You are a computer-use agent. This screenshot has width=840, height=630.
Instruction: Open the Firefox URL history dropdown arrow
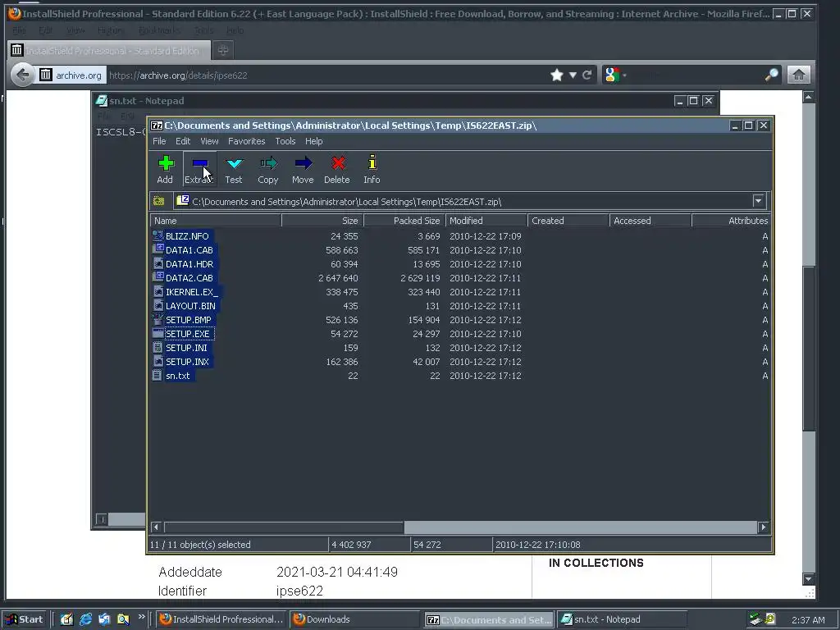point(573,75)
